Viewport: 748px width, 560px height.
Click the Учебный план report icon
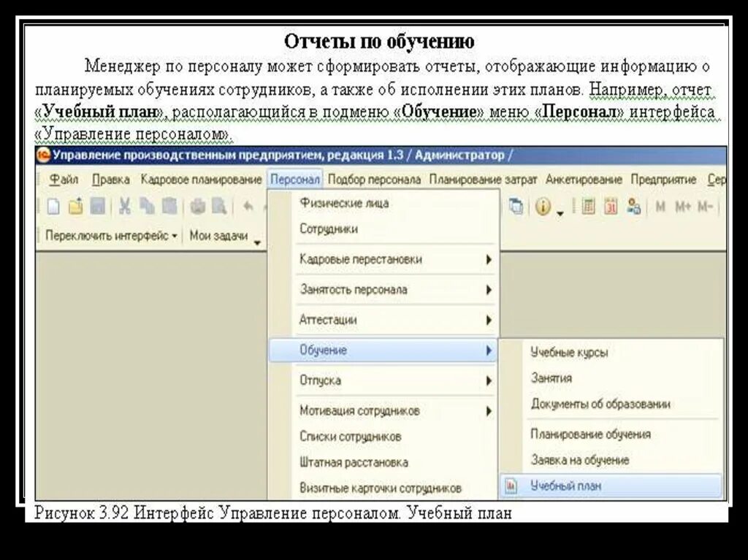pyautogui.click(x=511, y=486)
